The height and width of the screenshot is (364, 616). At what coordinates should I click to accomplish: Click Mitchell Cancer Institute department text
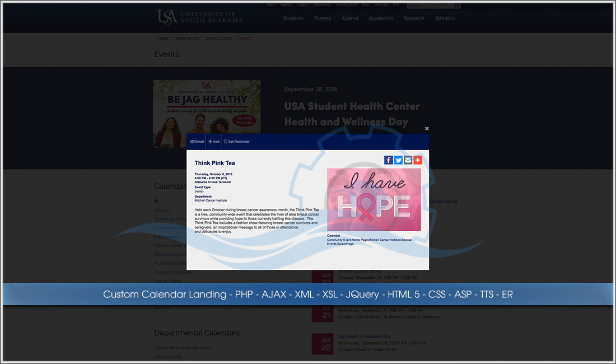(211, 200)
